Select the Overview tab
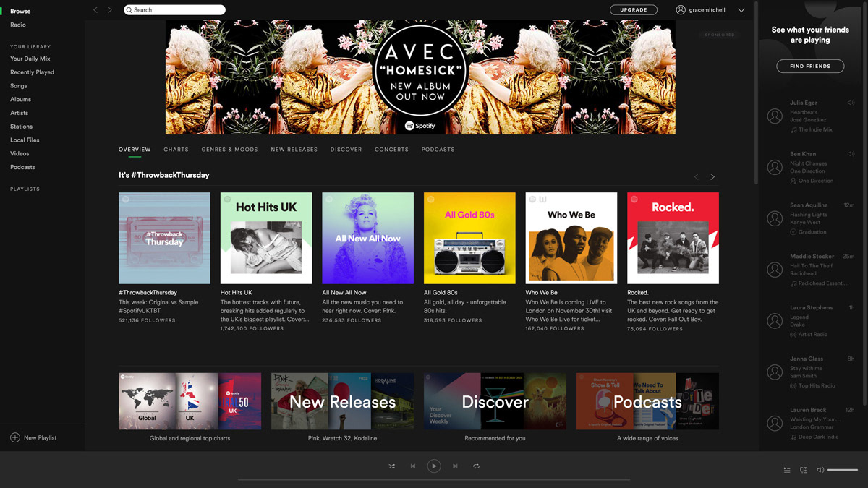Image resolution: width=868 pixels, height=488 pixels. point(135,150)
